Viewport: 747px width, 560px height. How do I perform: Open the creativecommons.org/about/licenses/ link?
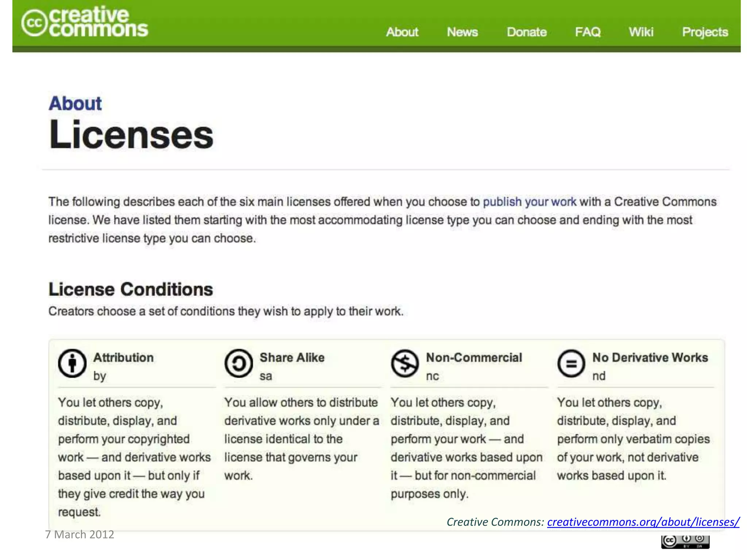(x=643, y=522)
